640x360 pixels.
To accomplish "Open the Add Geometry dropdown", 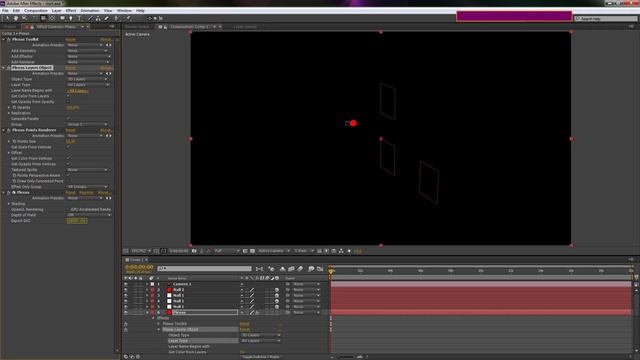I will (89, 51).
